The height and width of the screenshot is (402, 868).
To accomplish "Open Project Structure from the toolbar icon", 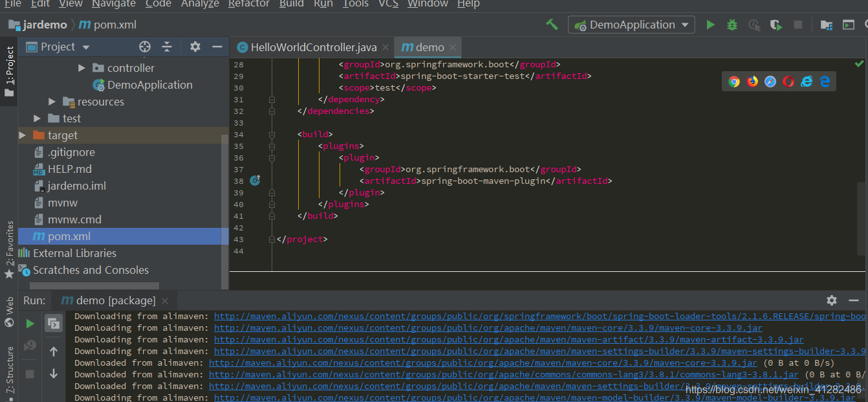I will [827, 25].
